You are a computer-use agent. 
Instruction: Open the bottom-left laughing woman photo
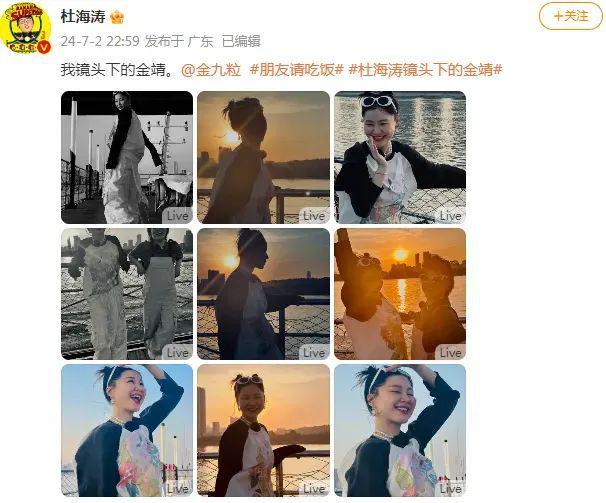pos(127,430)
